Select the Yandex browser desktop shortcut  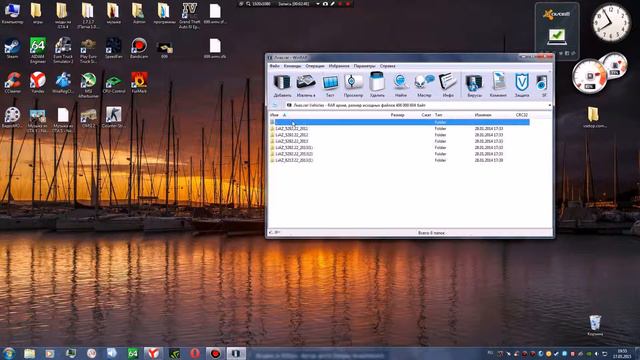(x=38, y=83)
